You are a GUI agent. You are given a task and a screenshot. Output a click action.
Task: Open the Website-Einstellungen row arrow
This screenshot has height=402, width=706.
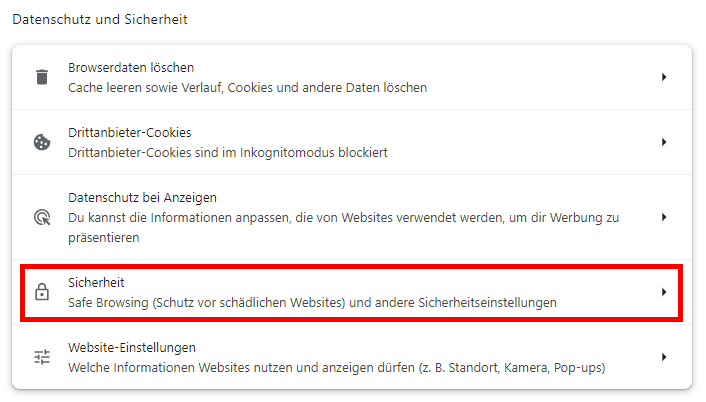tap(663, 357)
